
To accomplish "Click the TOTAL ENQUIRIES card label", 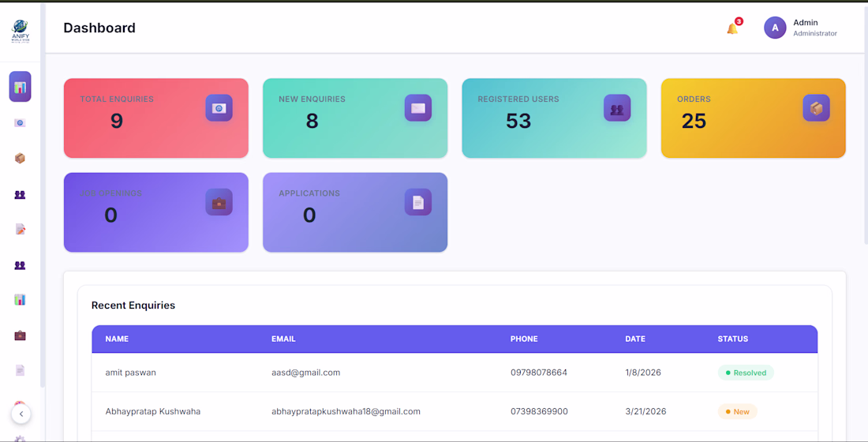I will (117, 99).
